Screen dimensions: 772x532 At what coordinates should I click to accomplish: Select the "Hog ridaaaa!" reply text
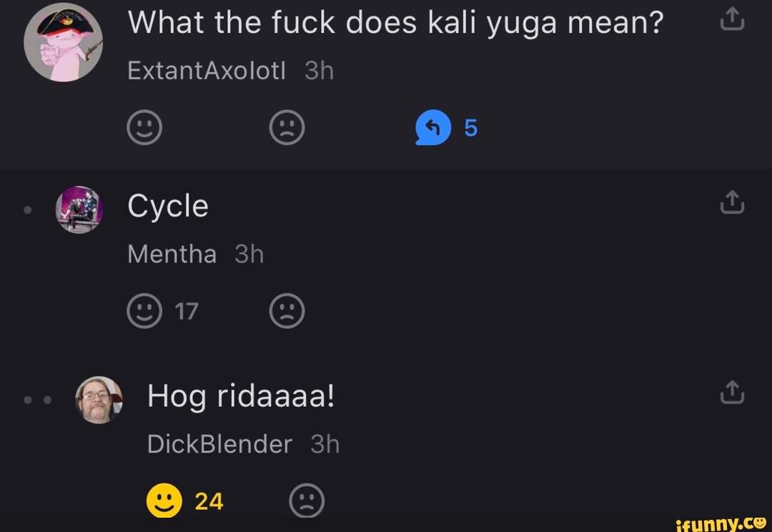241,395
